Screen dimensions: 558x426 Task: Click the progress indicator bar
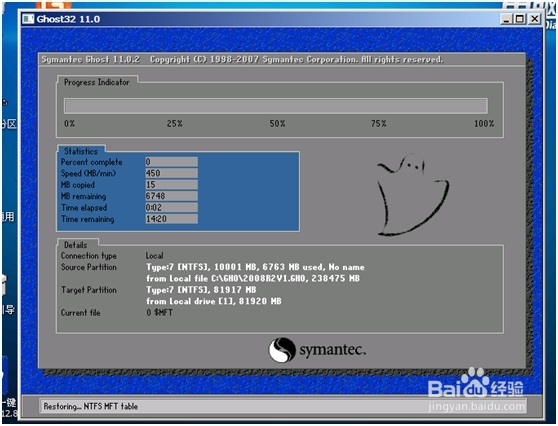(275, 106)
